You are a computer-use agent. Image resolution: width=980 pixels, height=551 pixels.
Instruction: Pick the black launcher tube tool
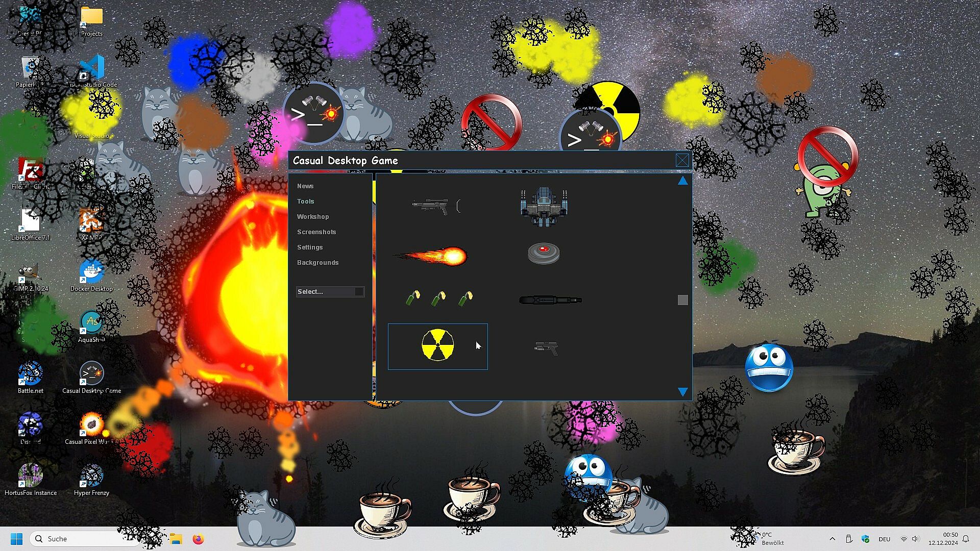point(550,300)
